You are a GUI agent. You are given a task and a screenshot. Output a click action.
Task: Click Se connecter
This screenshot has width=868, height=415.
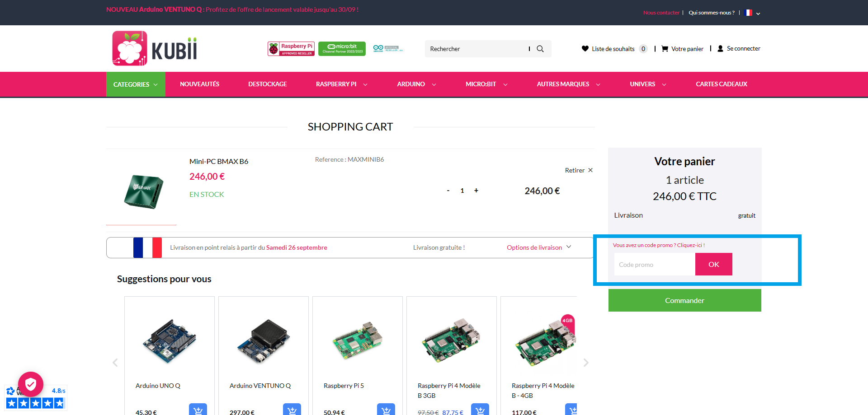pos(744,48)
